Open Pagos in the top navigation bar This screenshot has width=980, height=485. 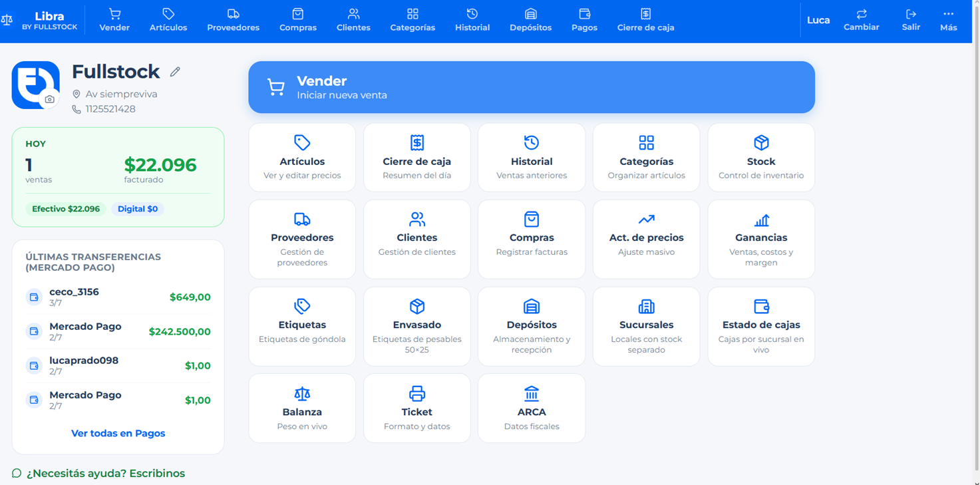pyautogui.click(x=584, y=20)
